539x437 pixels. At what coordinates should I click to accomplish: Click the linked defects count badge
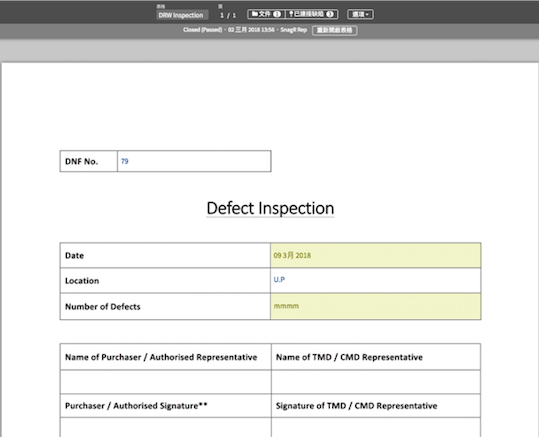pos(330,14)
